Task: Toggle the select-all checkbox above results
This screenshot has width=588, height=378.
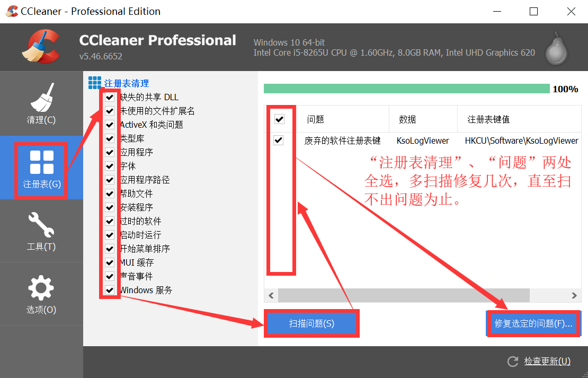Action: 279,119
